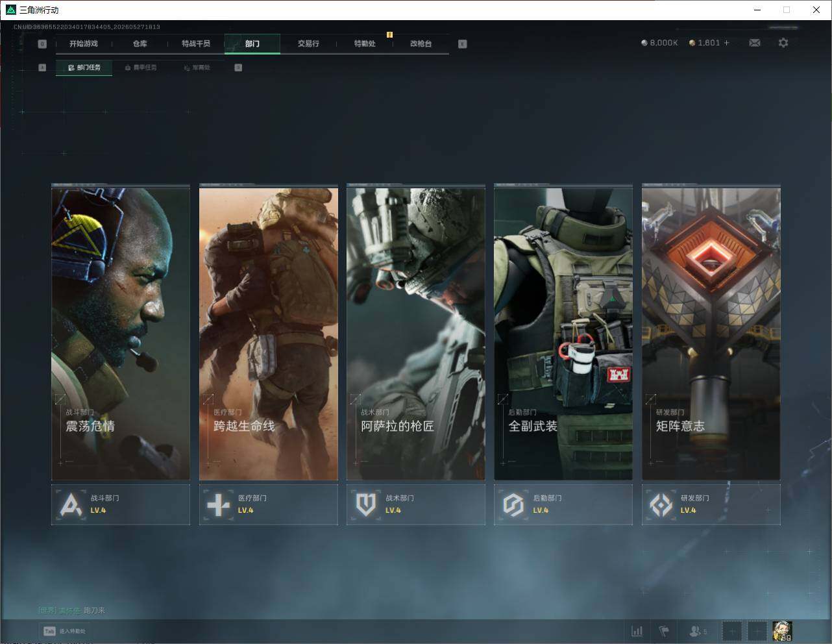832x644 pixels.
Task: Open the 矩阵意志 research department card
Action: (711, 333)
